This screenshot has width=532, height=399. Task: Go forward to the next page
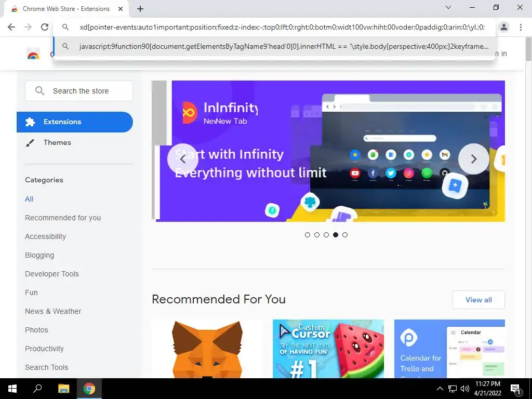(x=28, y=27)
